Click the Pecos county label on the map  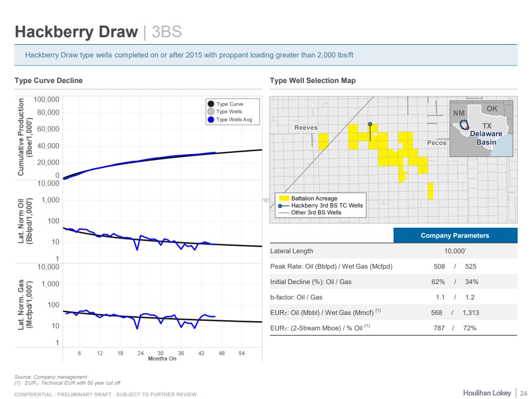point(437,143)
